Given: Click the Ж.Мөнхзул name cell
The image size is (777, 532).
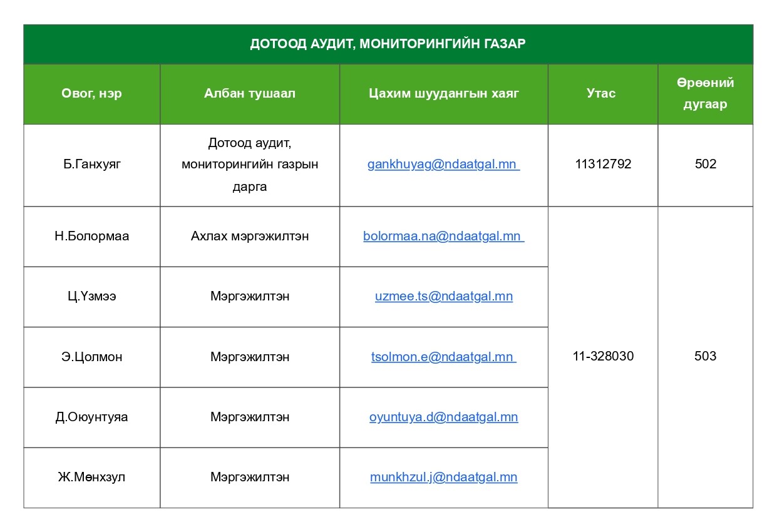Looking at the screenshot, I should pyautogui.click(x=91, y=477).
